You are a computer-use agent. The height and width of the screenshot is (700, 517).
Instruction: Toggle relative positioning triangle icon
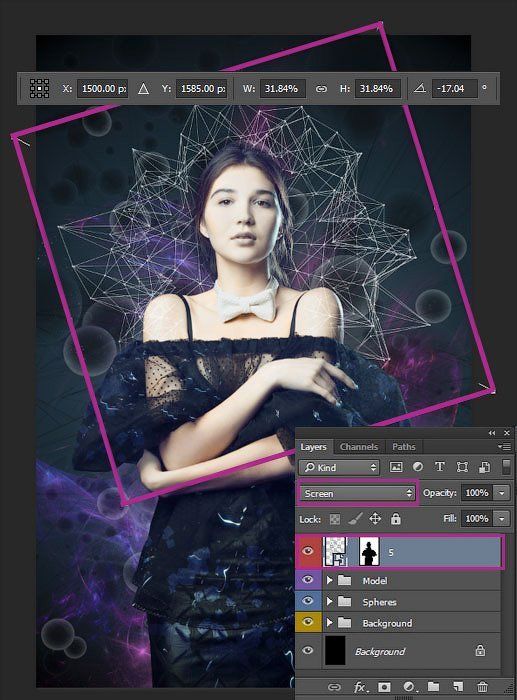143,88
